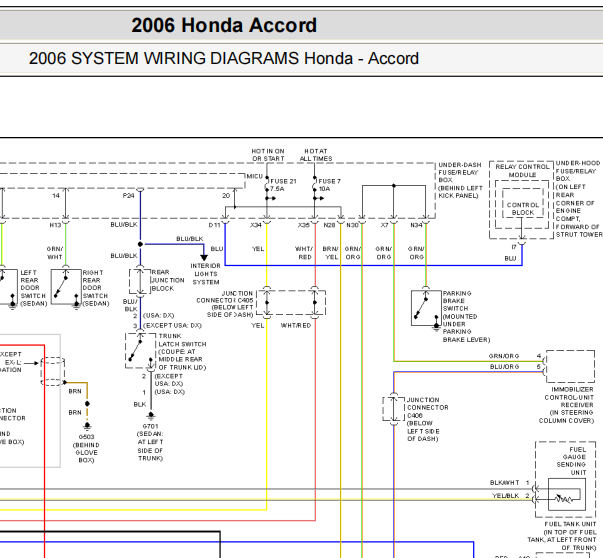Click the 'X34' connector pin label
The width and height of the screenshot is (603, 558).
click(x=256, y=225)
